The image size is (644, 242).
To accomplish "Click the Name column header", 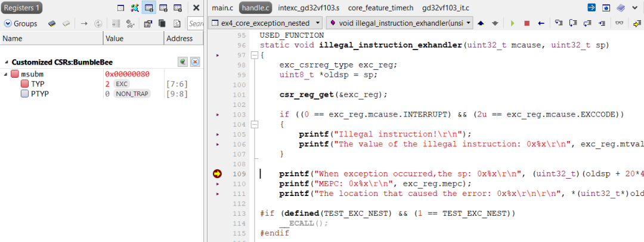I will coord(51,39).
